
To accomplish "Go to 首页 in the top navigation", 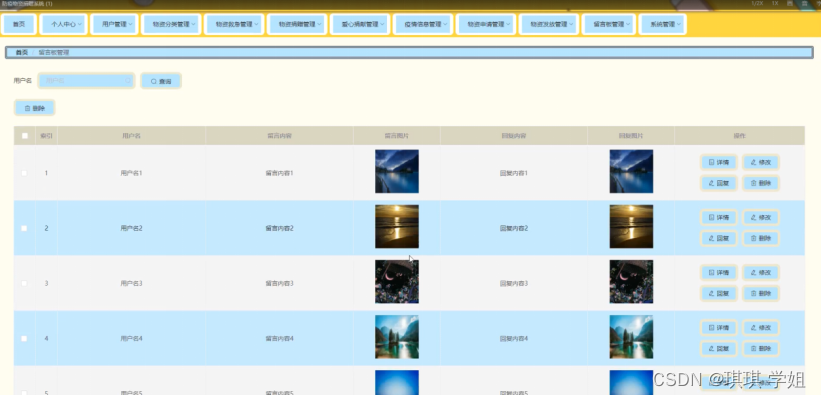I will point(19,24).
